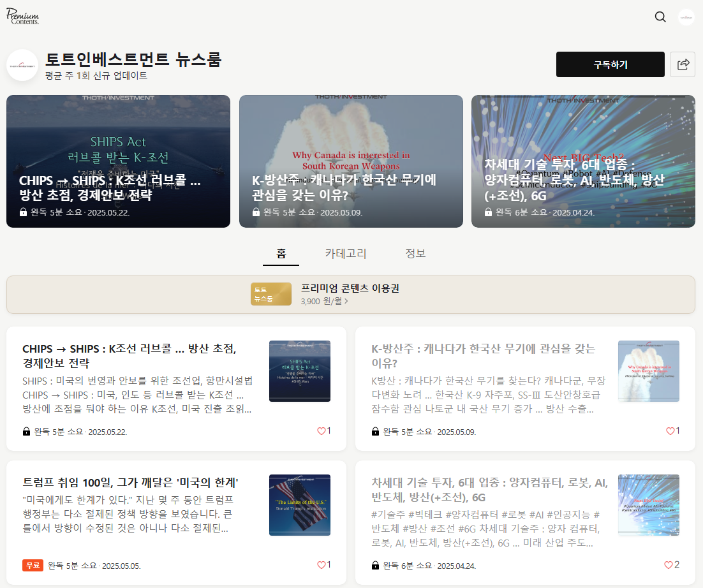Screen dimensions: 703x588
Task: Click the search magnifier icon
Action: [x=660, y=17]
